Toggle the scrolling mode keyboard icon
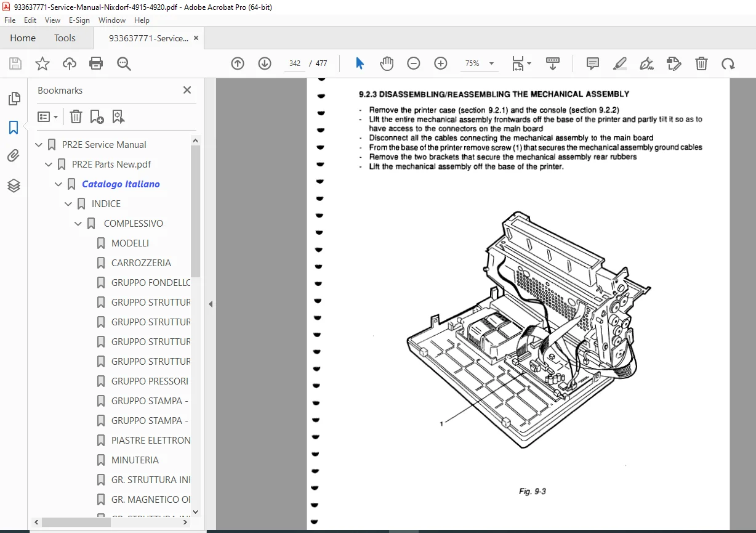The width and height of the screenshot is (756, 533). click(x=552, y=63)
